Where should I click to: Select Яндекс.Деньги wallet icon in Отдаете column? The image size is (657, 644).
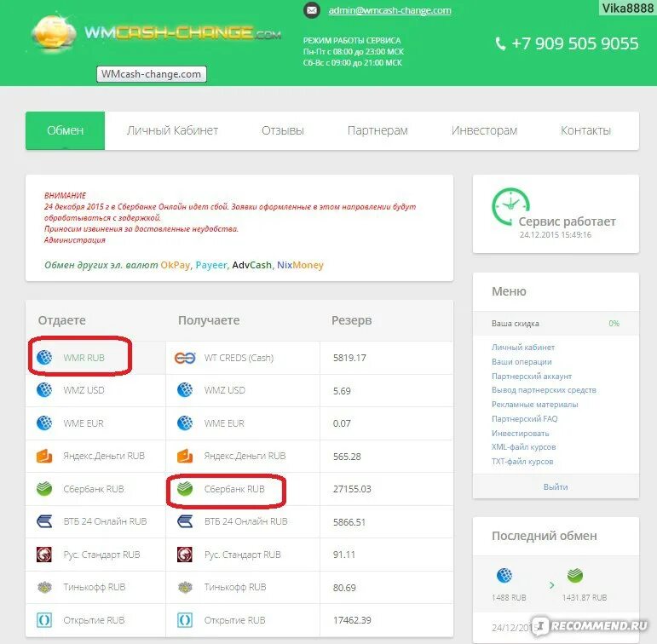[44, 456]
